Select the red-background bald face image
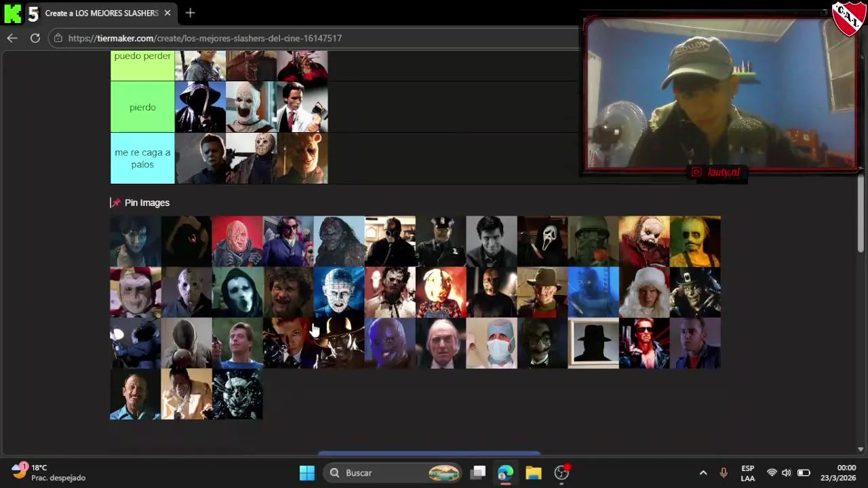The image size is (868, 488). (x=237, y=241)
